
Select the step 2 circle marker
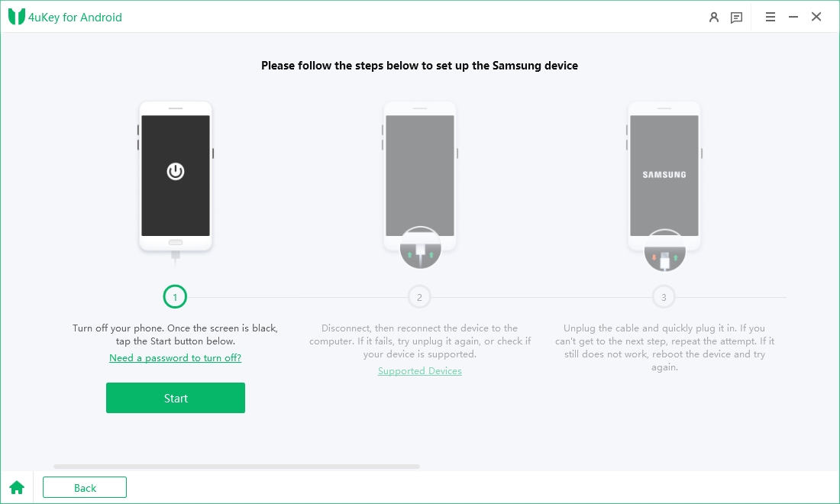(419, 297)
